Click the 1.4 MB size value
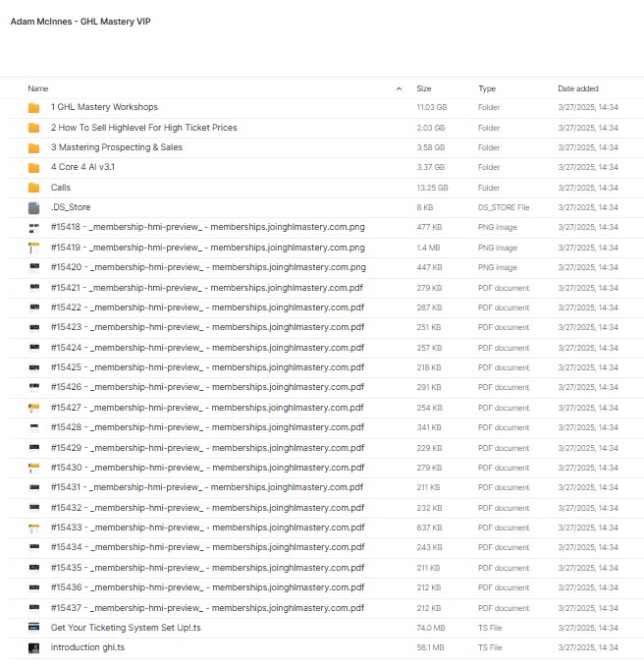The image size is (644, 668). (428, 248)
